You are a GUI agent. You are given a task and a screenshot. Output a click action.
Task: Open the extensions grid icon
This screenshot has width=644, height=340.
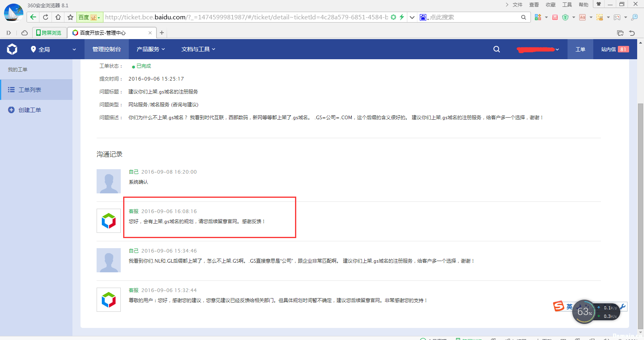(538, 17)
